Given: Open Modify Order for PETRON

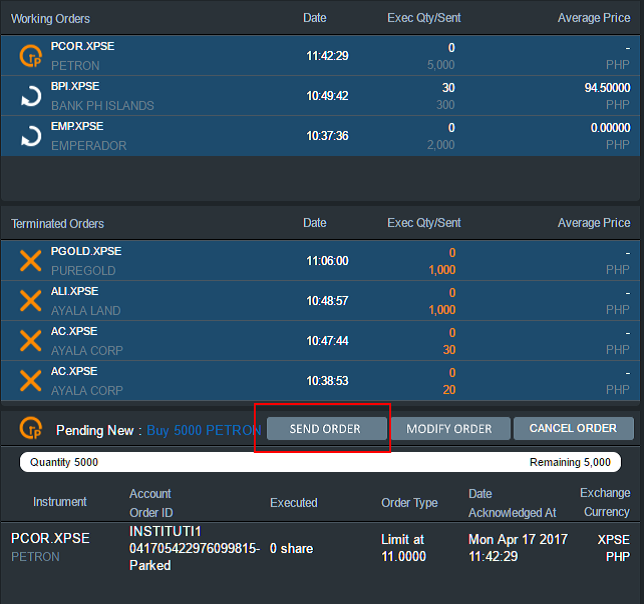Looking at the screenshot, I should click(x=451, y=429).
